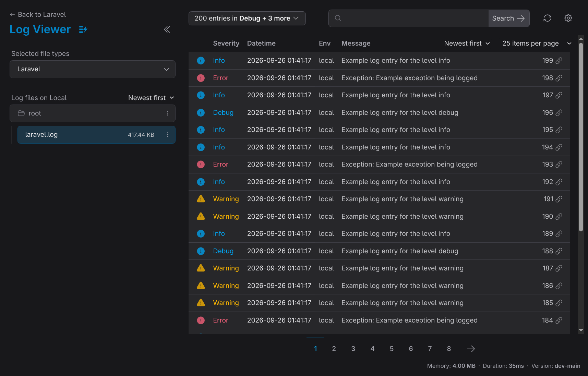
Task: Click the error severity icon on row 198
Action: (x=201, y=78)
